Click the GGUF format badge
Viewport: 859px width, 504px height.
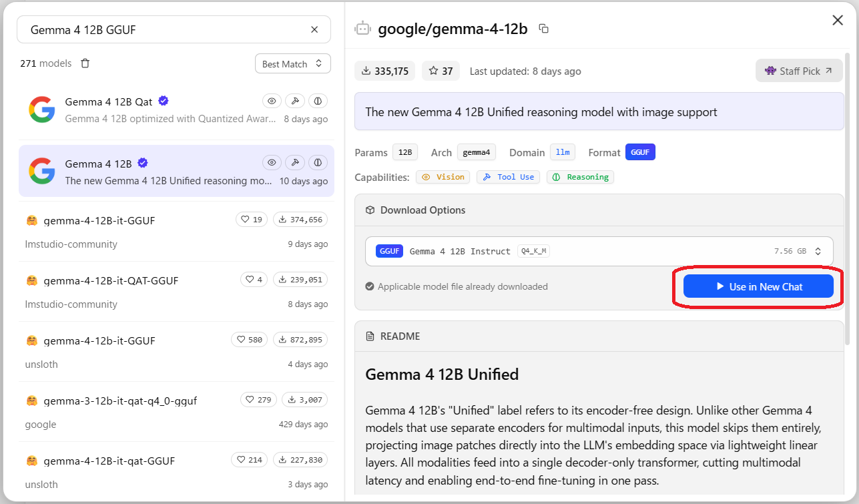click(640, 152)
